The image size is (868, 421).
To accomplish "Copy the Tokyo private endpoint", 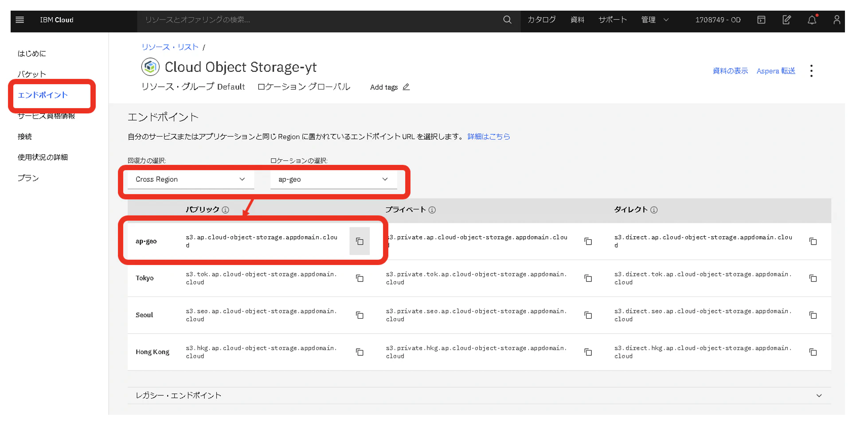I will (588, 278).
